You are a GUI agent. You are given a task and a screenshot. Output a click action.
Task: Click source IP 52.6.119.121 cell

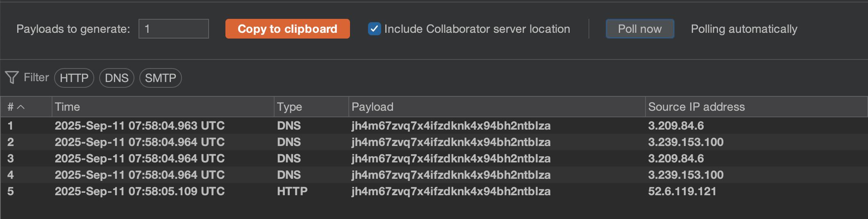[x=682, y=191]
